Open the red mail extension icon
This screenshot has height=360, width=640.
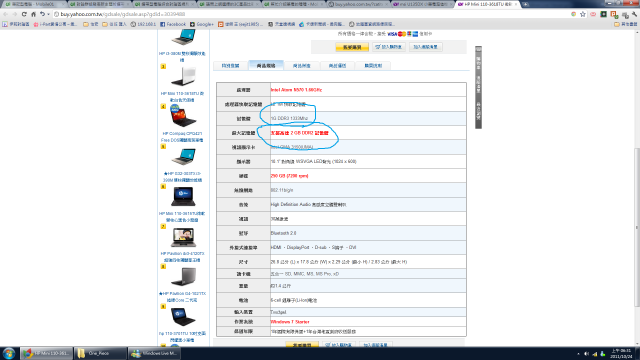[593, 14]
